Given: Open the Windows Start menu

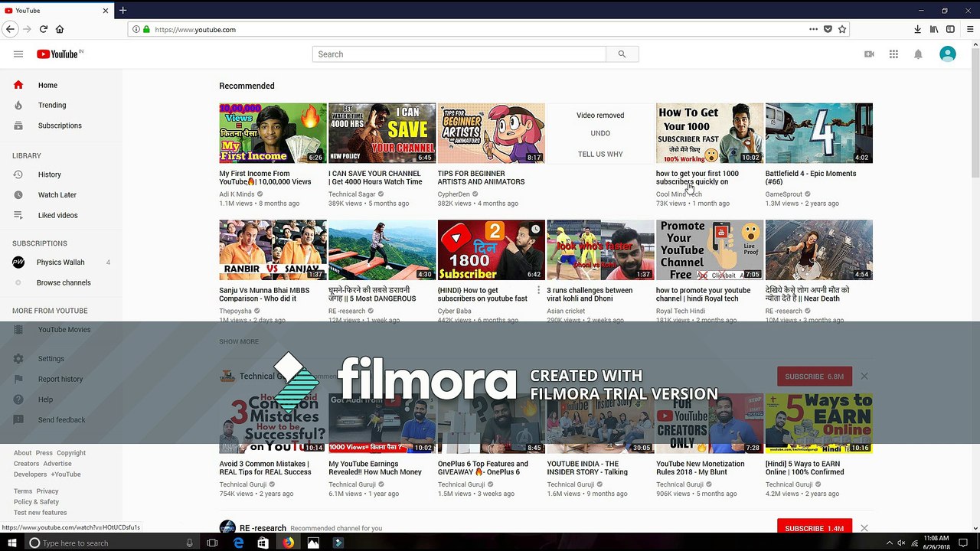Looking at the screenshot, I should tap(11, 543).
